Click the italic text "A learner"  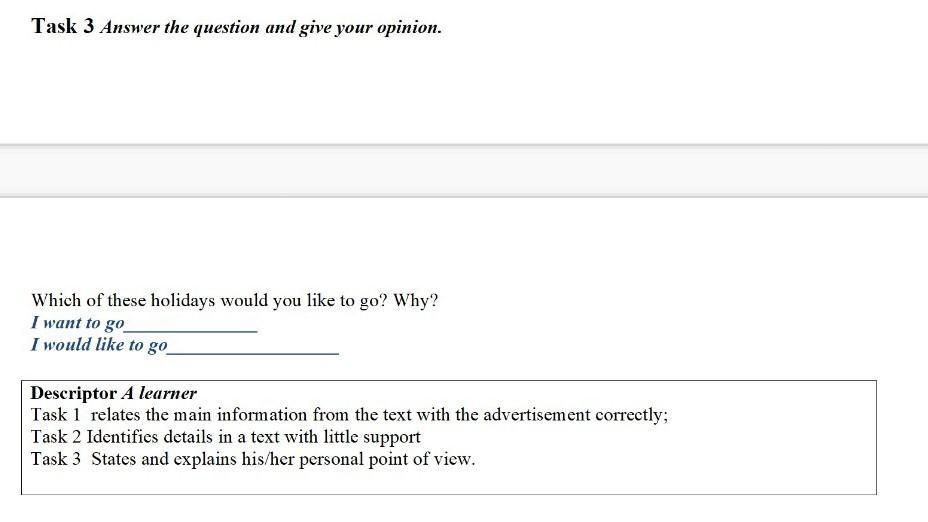159,393
